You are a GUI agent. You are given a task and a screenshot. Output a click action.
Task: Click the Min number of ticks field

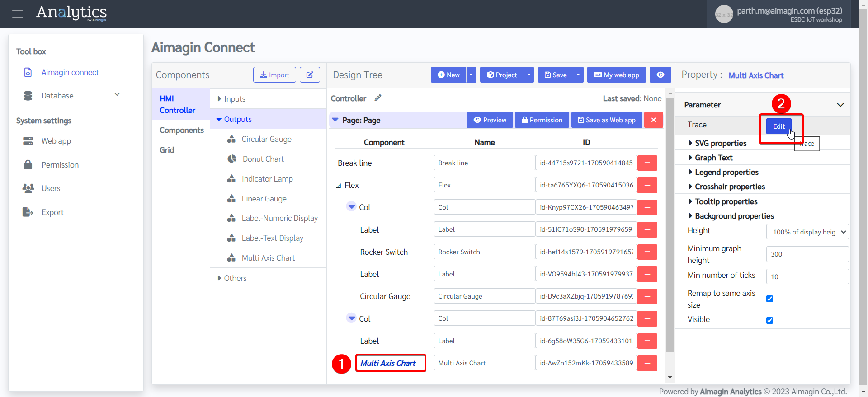coord(807,276)
